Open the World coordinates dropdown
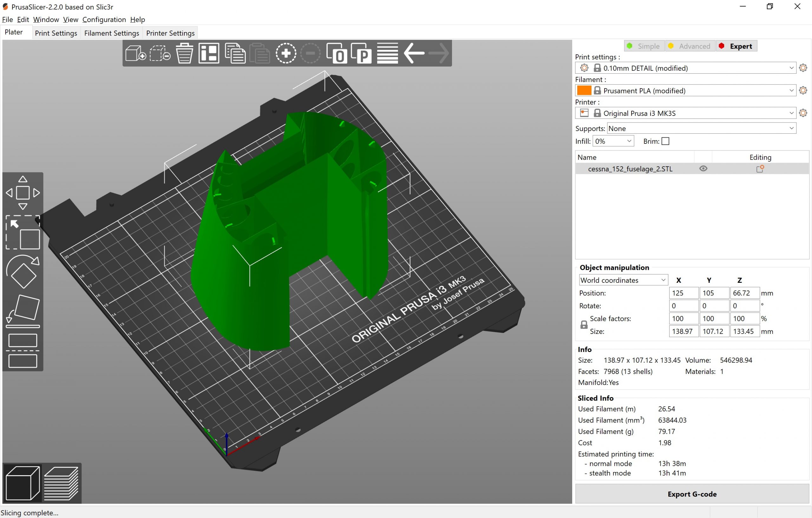 coord(663,280)
